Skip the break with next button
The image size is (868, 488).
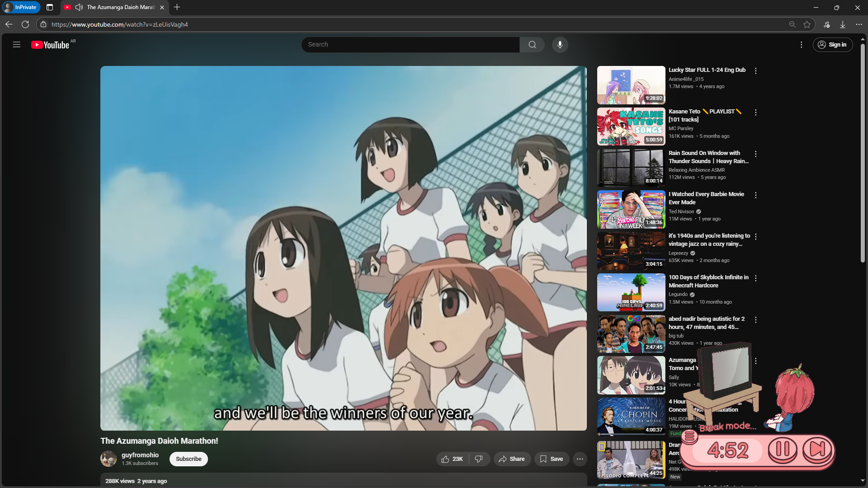coord(817,450)
